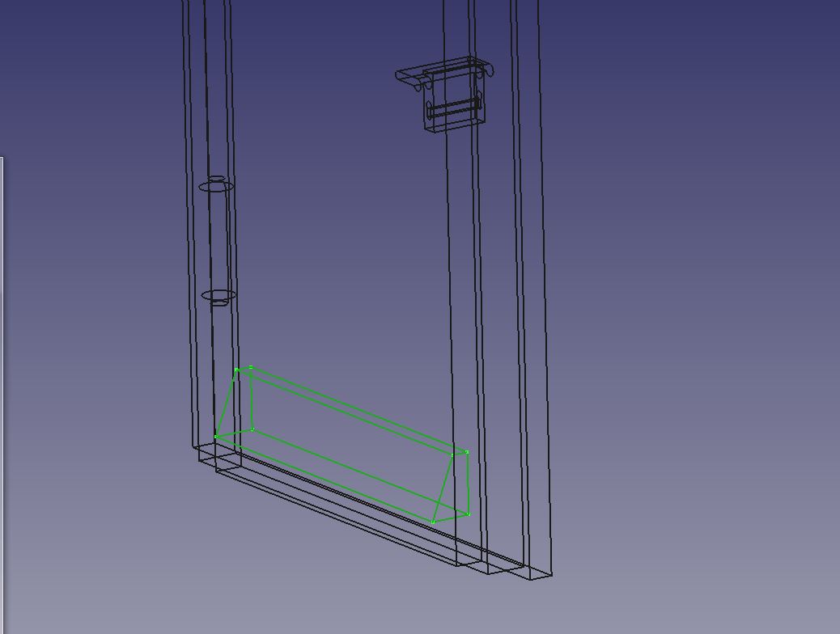This screenshot has height=634, width=840.
Task: Click the upper ellipse on the left column
Action: click(216, 186)
